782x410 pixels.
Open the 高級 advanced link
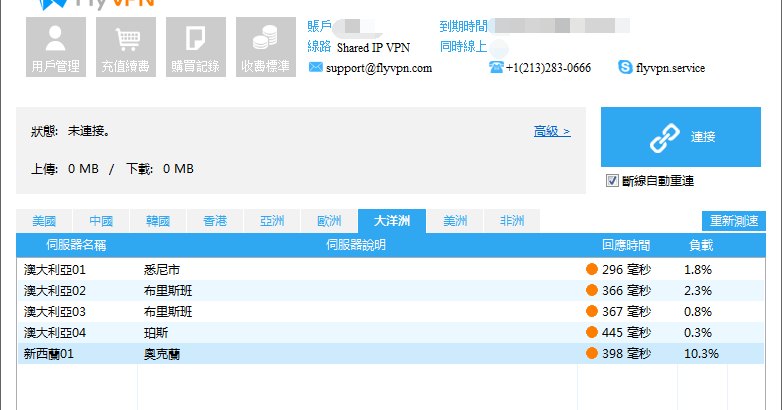click(552, 132)
